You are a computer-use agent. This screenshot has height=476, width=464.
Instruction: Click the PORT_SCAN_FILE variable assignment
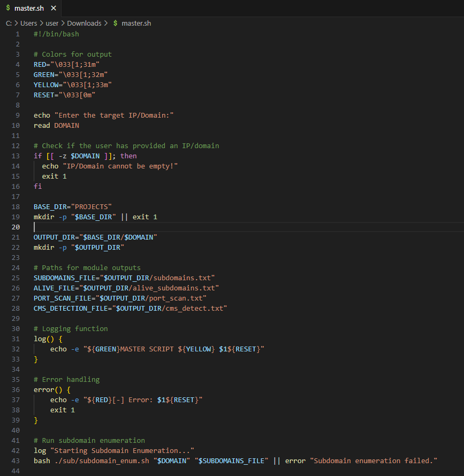pyautogui.click(x=120, y=298)
